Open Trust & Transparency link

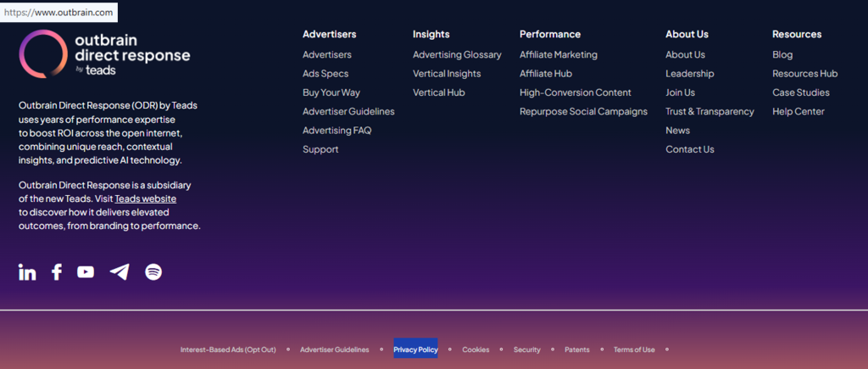point(709,111)
